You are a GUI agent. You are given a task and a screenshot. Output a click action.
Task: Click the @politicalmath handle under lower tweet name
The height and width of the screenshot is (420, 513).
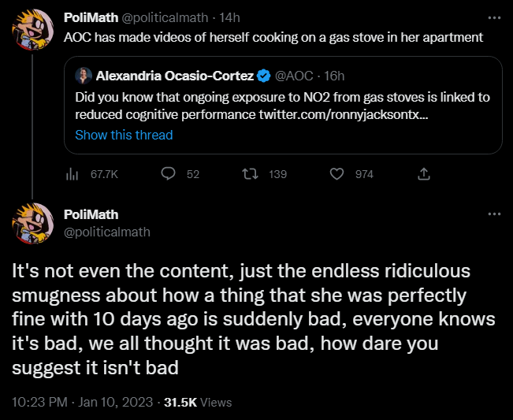(x=106, y=232)
